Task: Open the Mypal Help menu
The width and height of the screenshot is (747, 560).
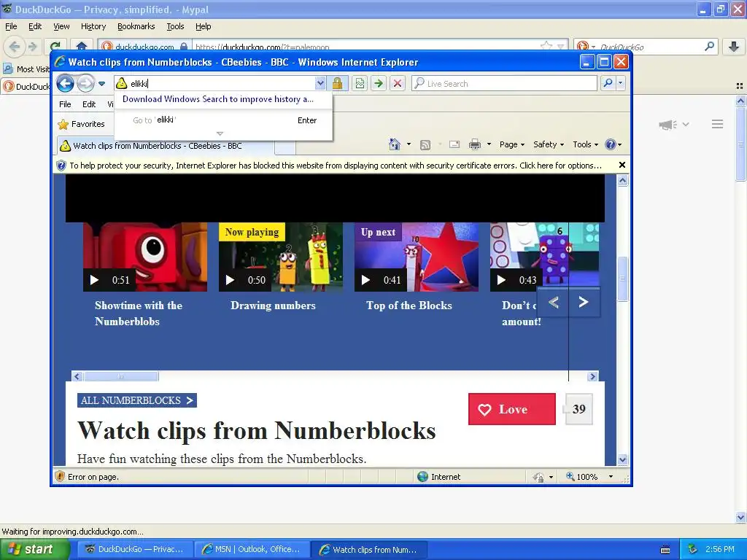Action: (203, 27)
